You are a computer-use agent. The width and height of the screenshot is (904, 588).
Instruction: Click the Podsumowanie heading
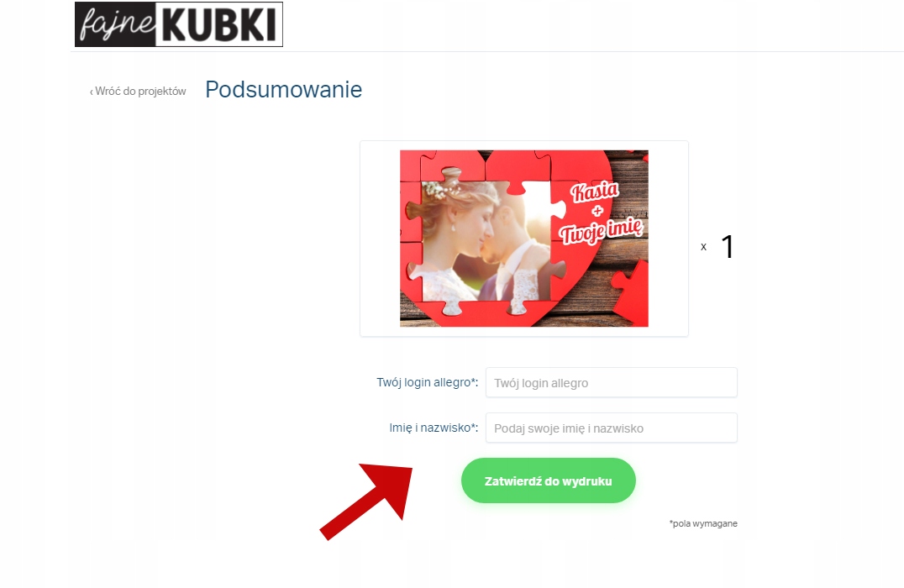tap(284, 90)
